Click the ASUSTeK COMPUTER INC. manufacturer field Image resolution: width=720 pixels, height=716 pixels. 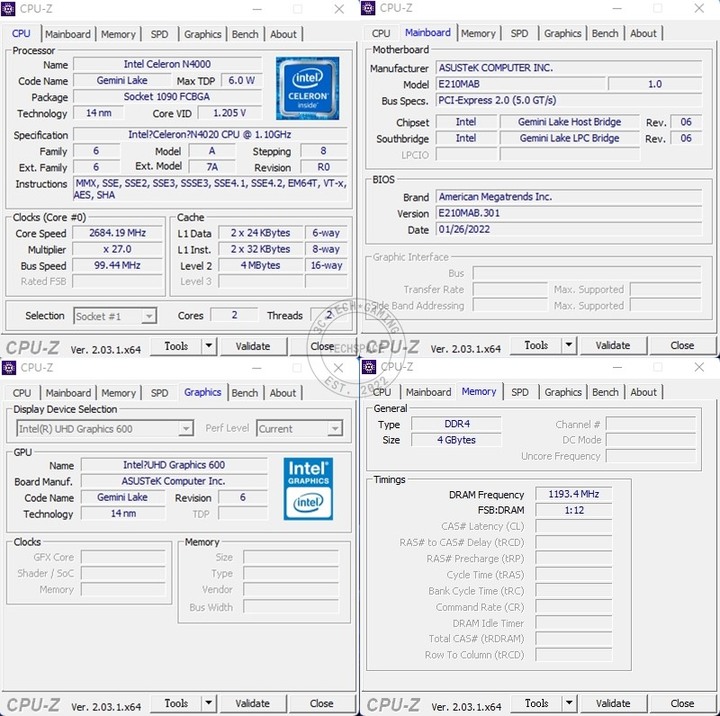tap(569, 68)
